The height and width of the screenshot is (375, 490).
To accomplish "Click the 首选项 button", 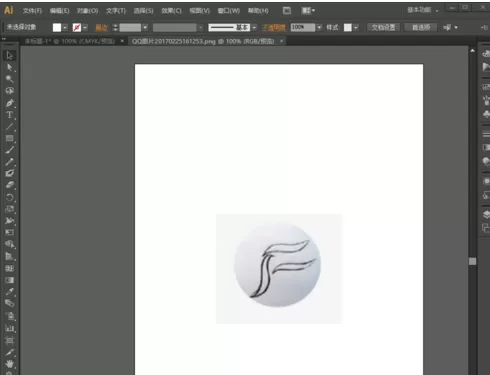I will click(421, 27).
